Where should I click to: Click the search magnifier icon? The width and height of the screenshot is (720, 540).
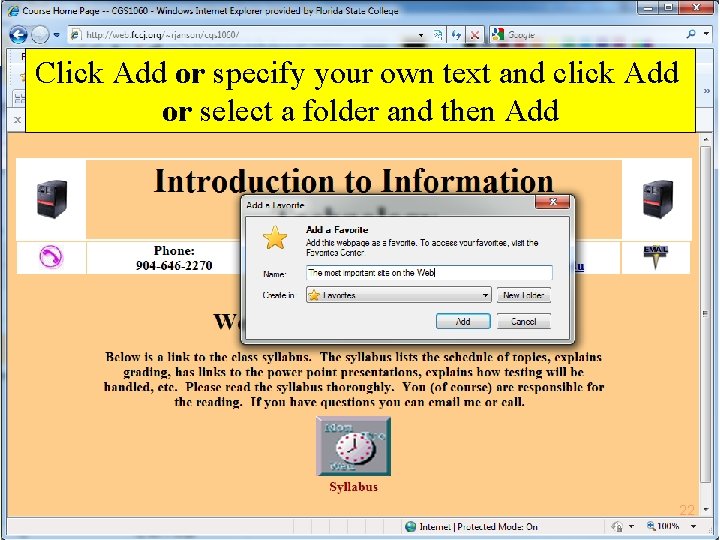tap(691, 34)
